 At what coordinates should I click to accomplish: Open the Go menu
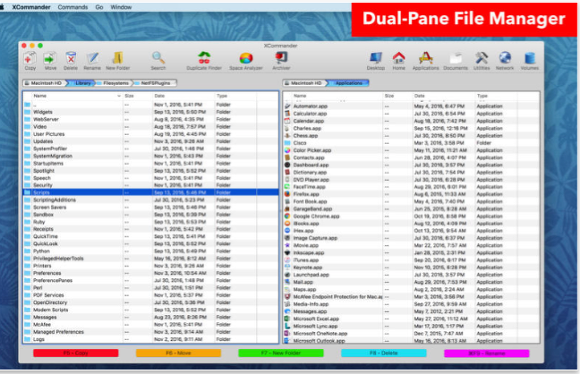click(99, 7)
